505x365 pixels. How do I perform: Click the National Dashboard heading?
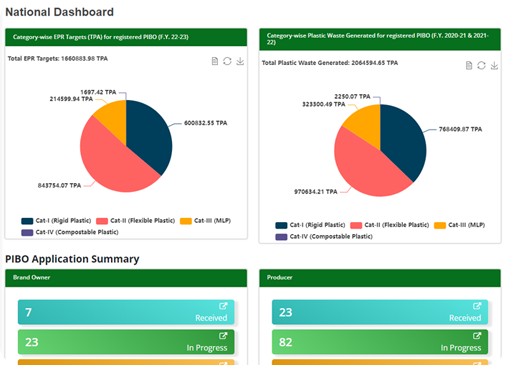click(60, 12)
